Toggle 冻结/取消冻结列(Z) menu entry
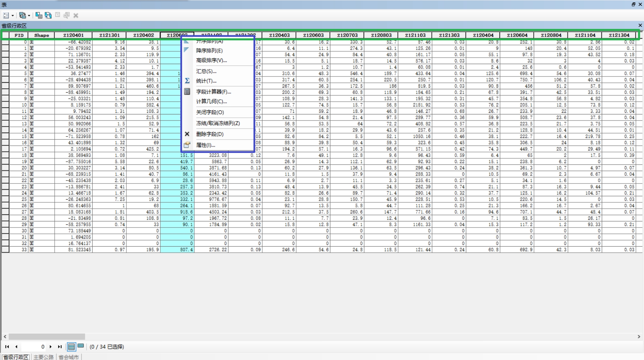644x360 pixels. [218, 123]
